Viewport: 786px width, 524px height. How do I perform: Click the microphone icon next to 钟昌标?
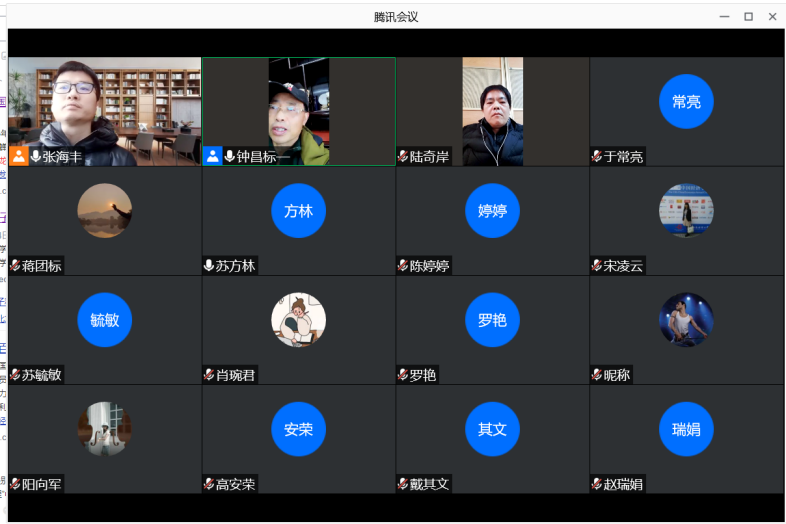[x=230, y=156]
